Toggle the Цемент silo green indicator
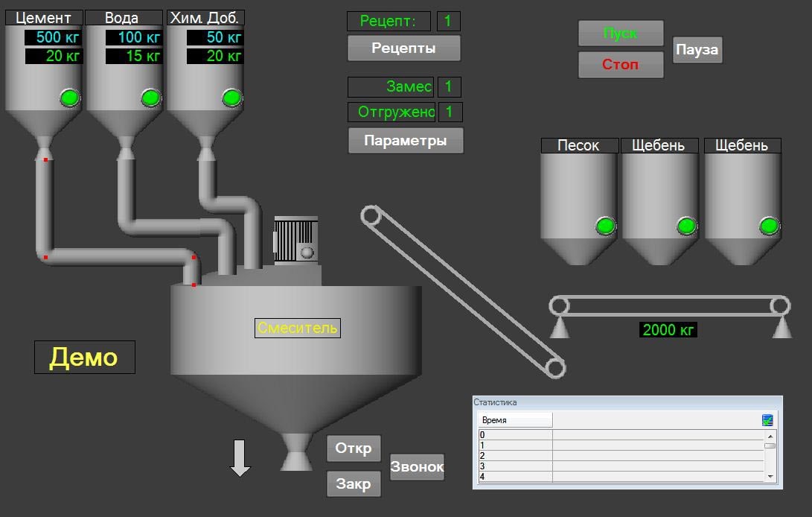The width and height of the screenshot is (812, 517). pos(70,98)
